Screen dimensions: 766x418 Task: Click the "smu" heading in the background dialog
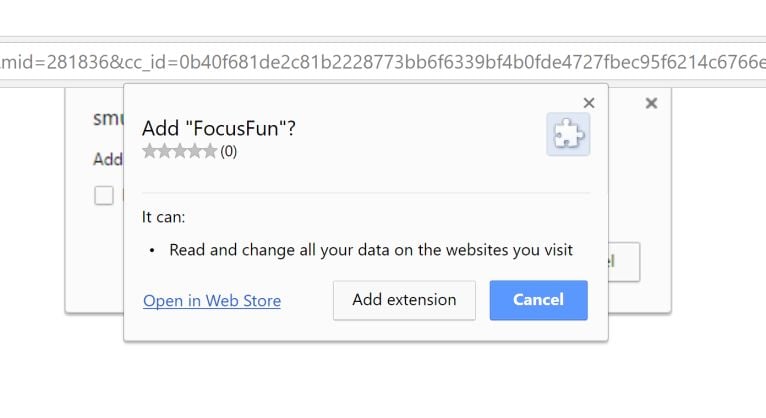click(107, 119)
